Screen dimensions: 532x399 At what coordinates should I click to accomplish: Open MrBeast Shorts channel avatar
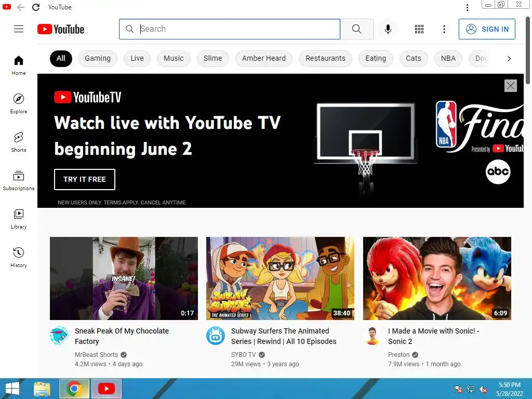click(59, 336)
